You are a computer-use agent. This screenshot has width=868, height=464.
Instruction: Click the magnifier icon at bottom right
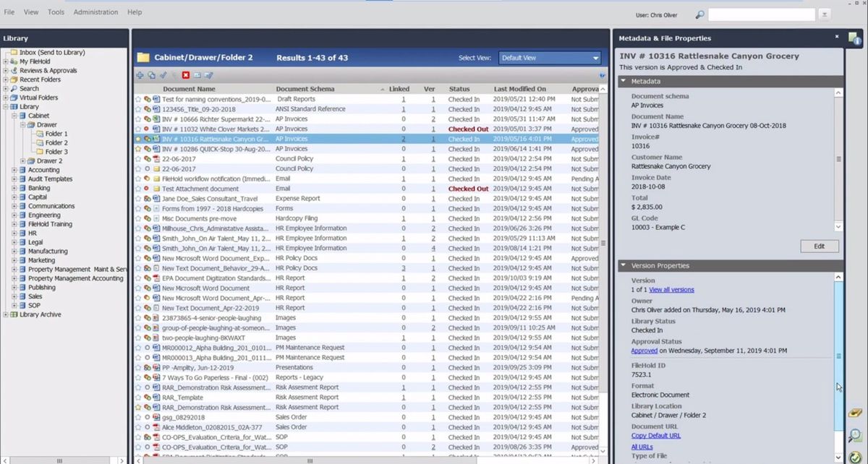(854, 436)
